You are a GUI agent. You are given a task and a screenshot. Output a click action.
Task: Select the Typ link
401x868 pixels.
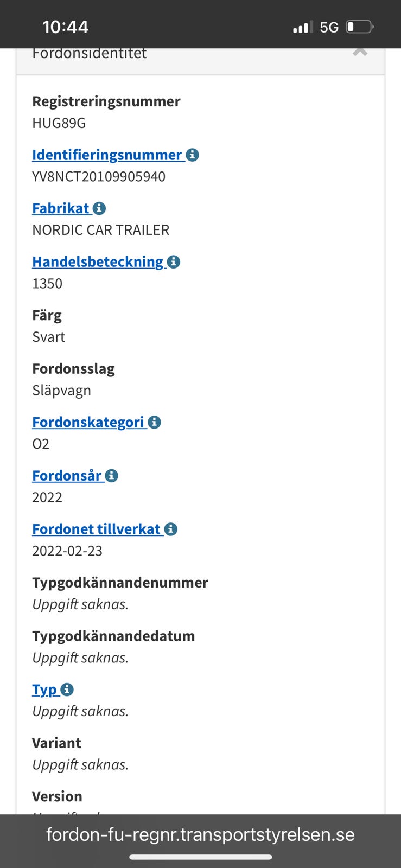[43, 689]
